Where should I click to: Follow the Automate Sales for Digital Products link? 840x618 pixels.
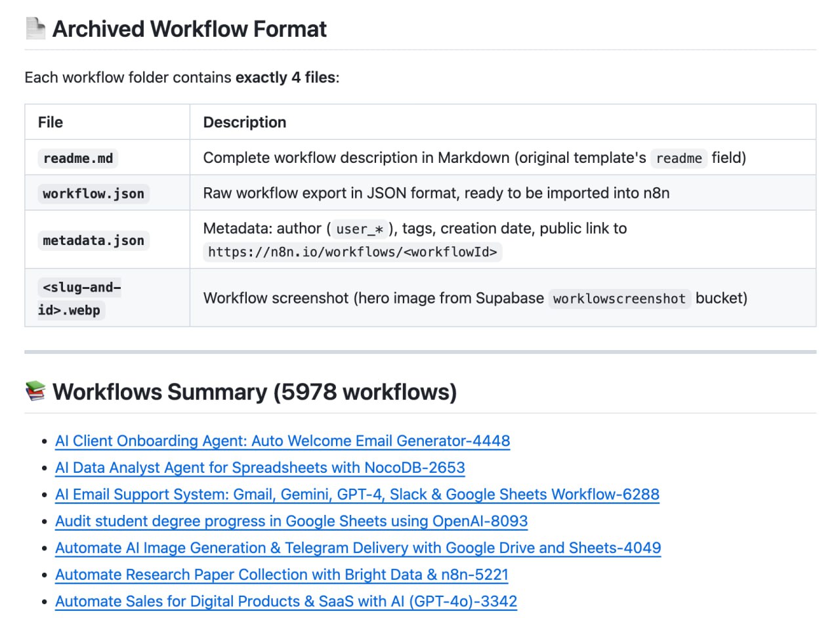(x=286, y=602)
